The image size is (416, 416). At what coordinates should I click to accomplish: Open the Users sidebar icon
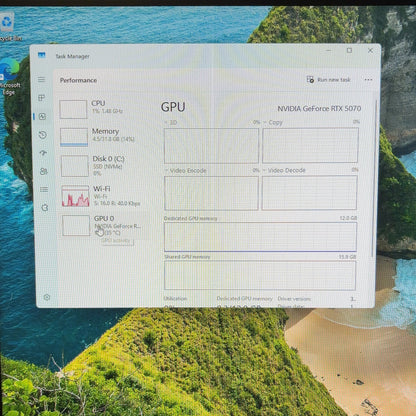[x=43, y=171]
